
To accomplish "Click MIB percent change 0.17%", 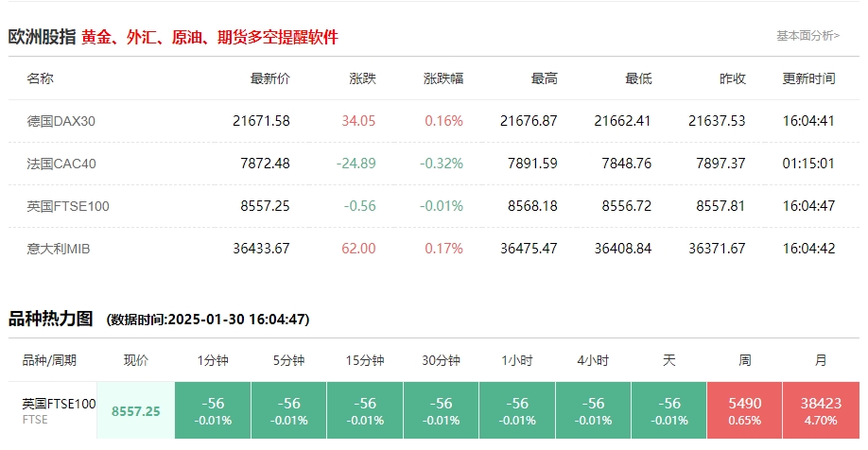I will [x=444, y=249].
